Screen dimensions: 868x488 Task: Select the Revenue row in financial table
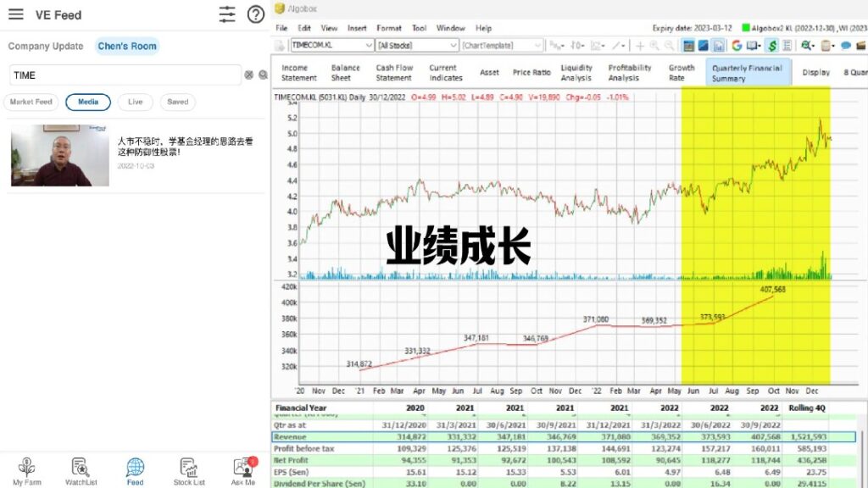pyautogui.click(x=564, y=437)
